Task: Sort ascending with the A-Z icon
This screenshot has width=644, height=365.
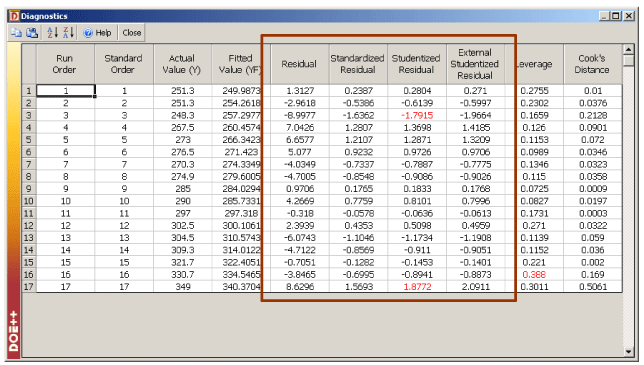Action: tap(53, 32)
